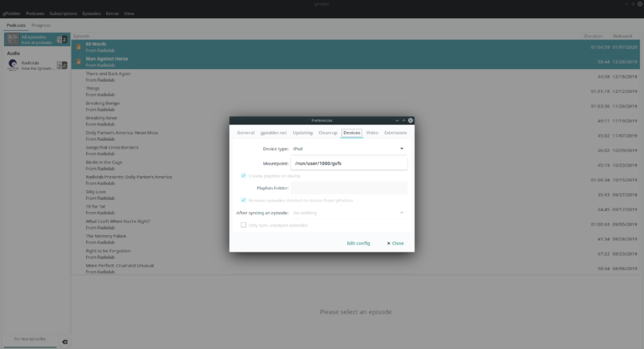Click the All episodes feed icon
This screenshot has width=644, height=349.
[13, 40]
